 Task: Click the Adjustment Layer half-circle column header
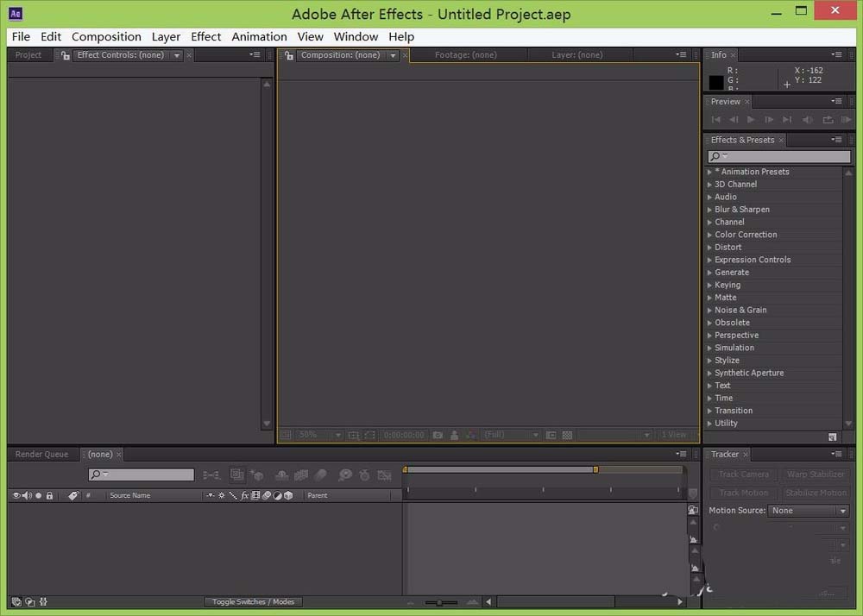pyautogui.click(x=277, y=495)
